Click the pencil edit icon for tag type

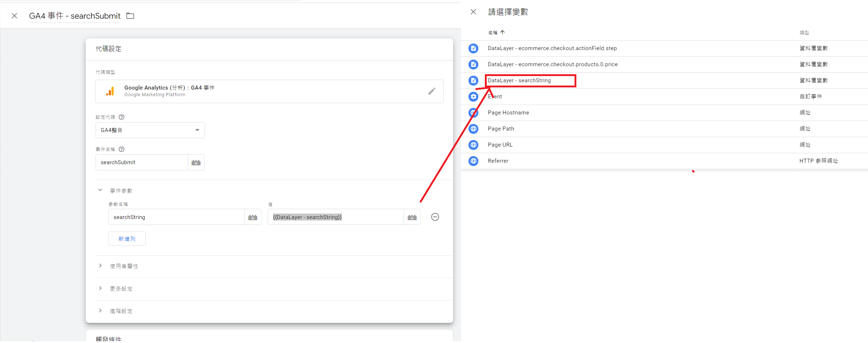pyautogui.click(x=432, y=91)
